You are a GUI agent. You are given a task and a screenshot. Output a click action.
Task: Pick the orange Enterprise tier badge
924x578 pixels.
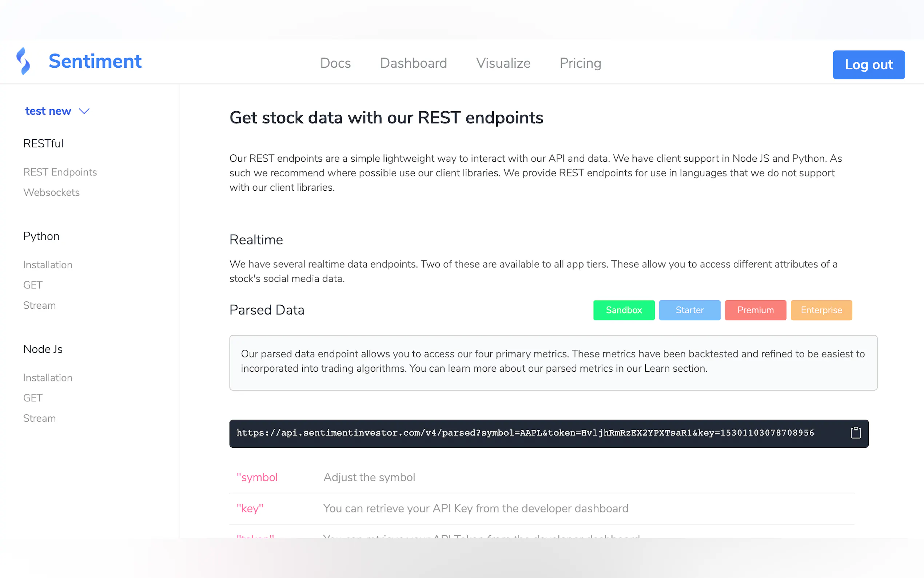(821, 310)
